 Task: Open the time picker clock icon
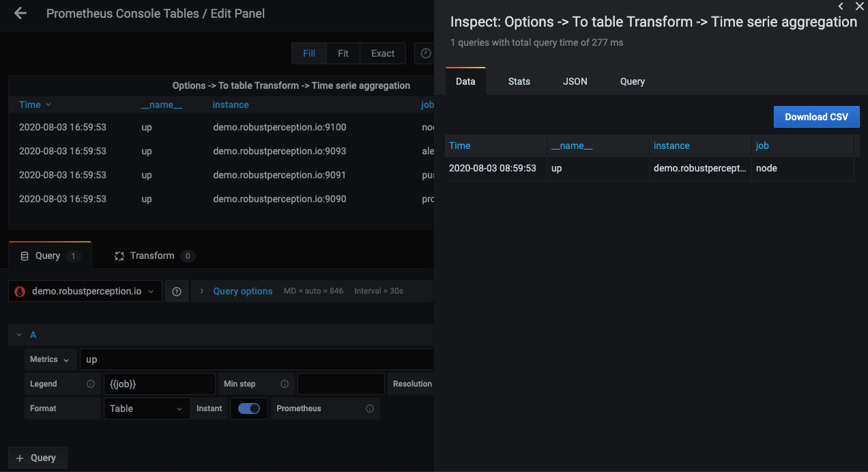pyautogui.click(x=426, y=53)
